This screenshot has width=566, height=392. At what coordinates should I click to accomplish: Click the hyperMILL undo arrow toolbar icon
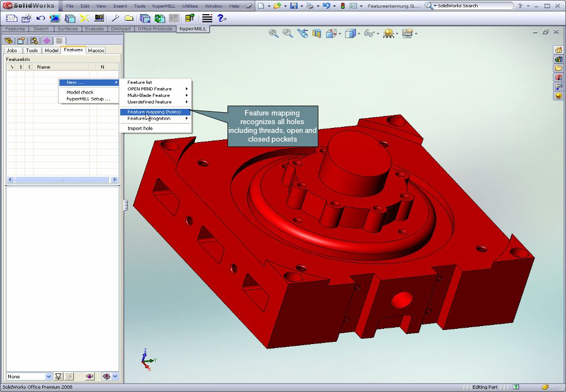coord(41,18)
